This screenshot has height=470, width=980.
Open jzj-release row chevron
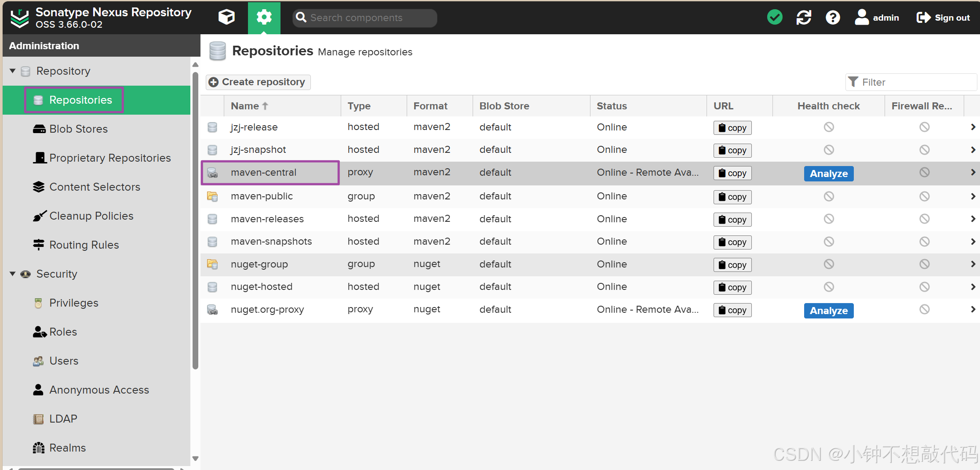[x=973, y=127]
